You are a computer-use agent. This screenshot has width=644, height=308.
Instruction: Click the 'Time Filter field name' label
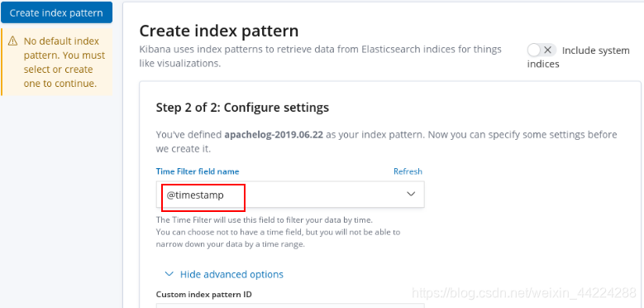pos(198,171)
